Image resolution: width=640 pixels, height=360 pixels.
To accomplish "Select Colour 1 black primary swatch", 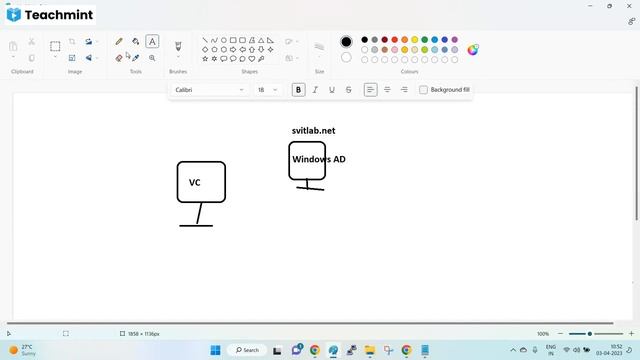I will pyautogui.click(x=346, y=42).
